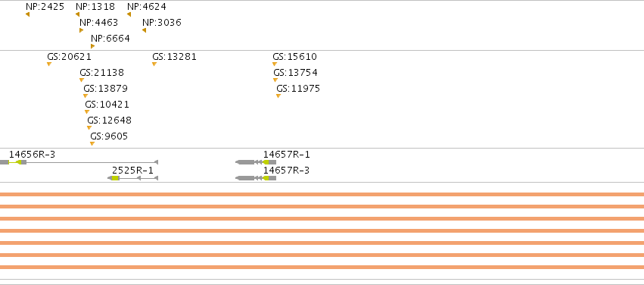Open the GS:10421 feature label
This screenshot has width=644, height=285.
click(x=107, y=104)
